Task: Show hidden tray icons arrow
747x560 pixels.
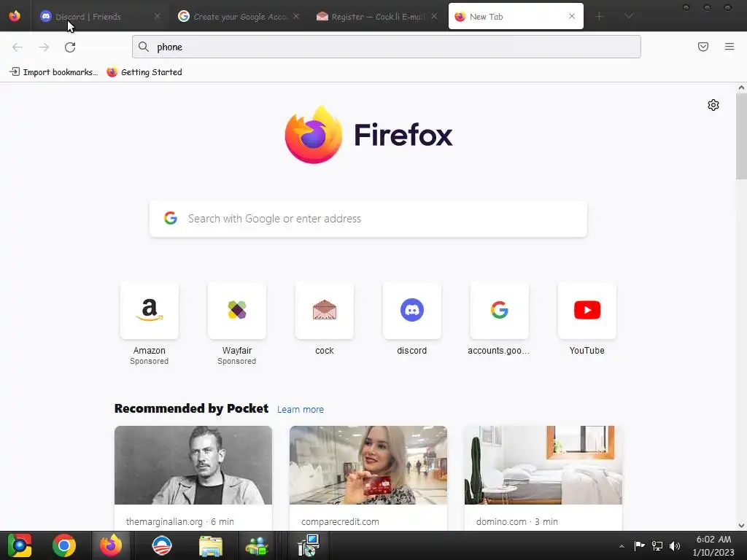Action: click(622, 546)
